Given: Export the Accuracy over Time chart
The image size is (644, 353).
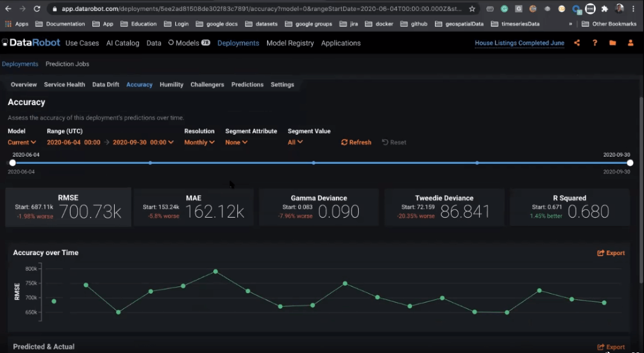Looking at the screenshot, I should pyautogui.click(x=611, y=253).
